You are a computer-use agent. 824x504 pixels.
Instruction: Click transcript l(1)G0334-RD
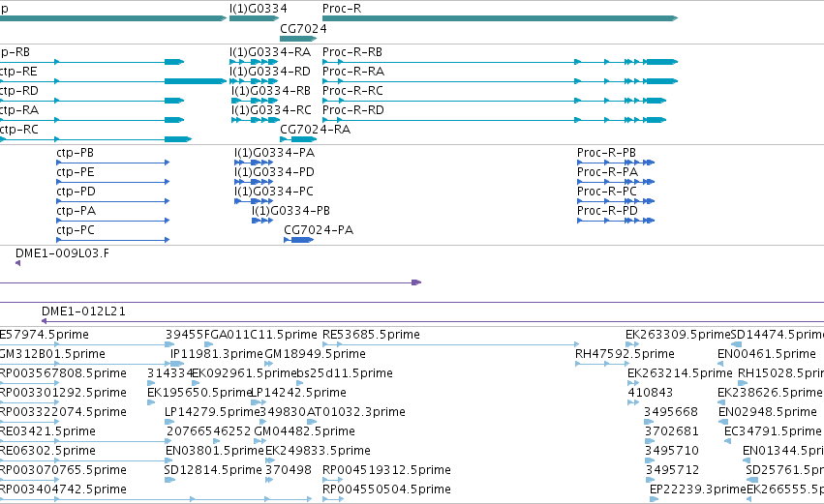(269, 72)
